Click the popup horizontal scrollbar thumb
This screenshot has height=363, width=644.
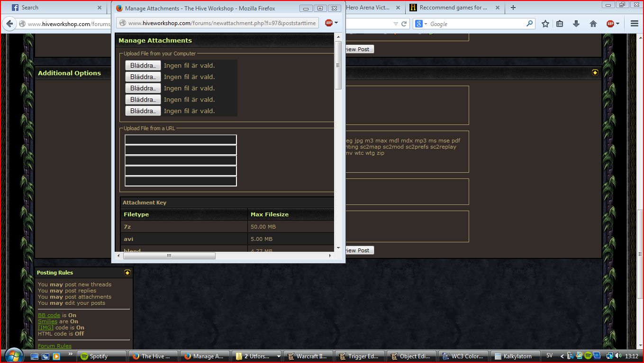(x=169, y=256)
